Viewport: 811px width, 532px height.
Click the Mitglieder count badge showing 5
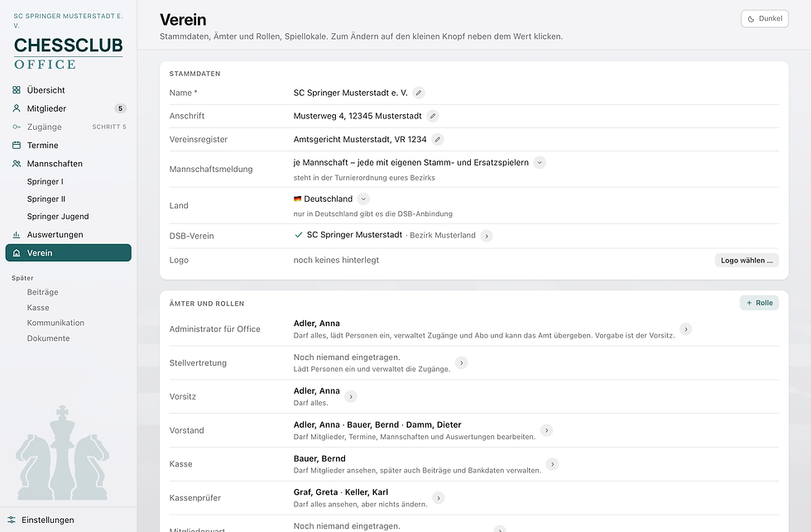[121, 108]
